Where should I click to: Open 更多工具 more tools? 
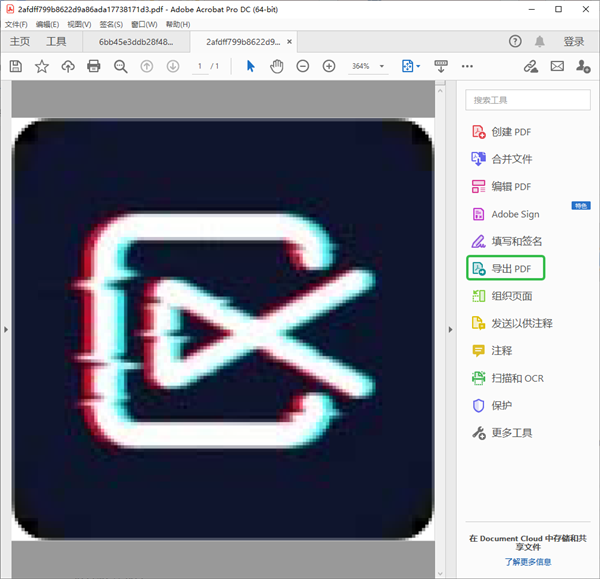pos(502,433)
